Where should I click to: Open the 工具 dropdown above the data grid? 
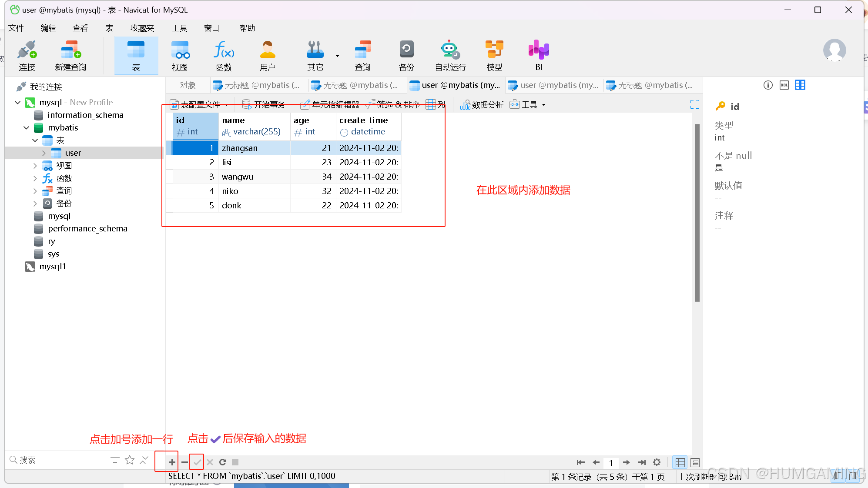527,104
